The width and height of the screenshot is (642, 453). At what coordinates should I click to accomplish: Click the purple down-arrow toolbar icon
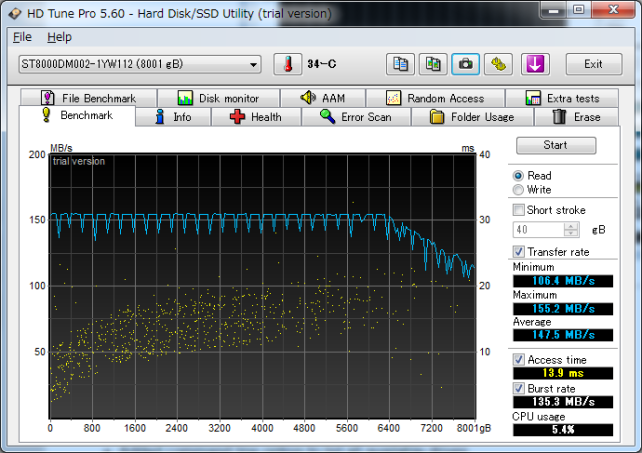[535, 65]
